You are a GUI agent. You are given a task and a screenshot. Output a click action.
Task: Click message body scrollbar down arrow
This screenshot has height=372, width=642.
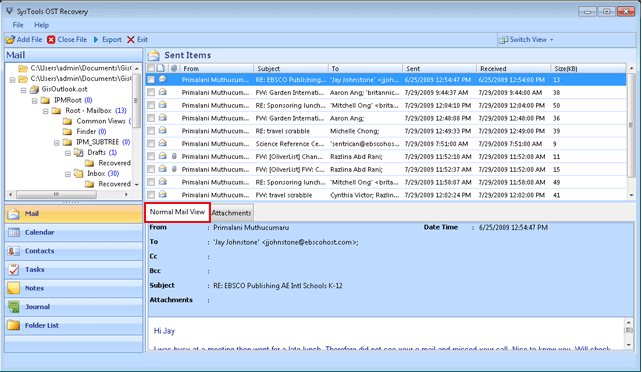(629, 345)
